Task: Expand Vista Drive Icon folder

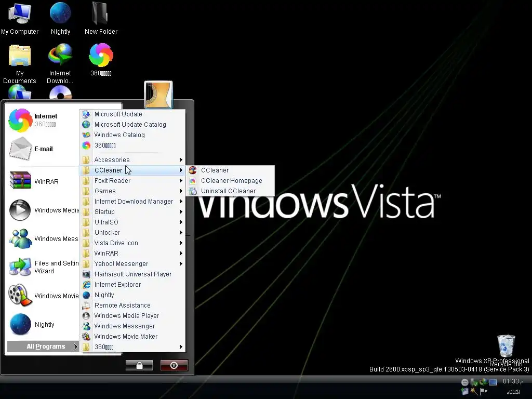Action: (133, 243)
